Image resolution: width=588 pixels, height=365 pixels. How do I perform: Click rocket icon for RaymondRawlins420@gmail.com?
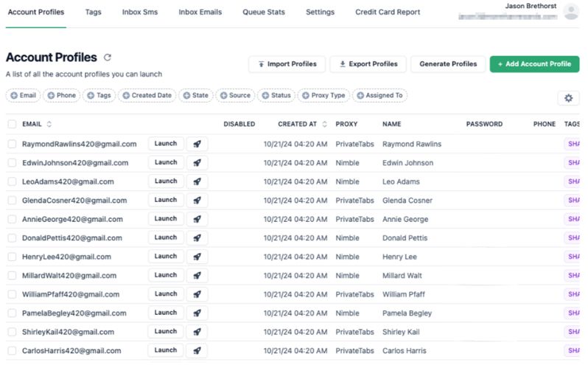point(197,144)
